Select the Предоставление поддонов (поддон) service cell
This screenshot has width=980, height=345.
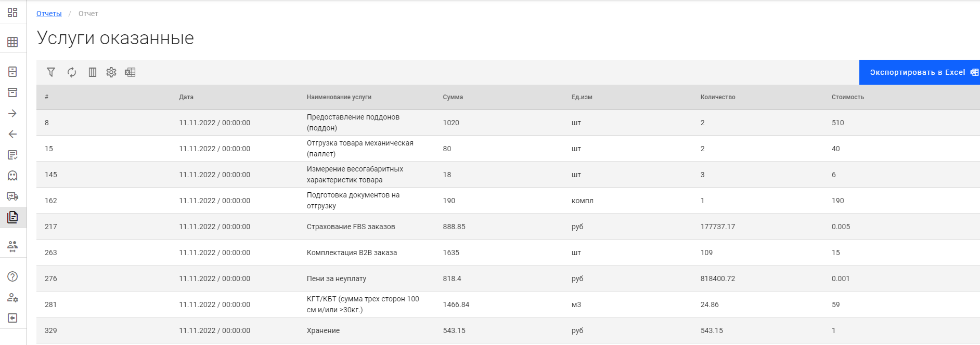(353, 123)
